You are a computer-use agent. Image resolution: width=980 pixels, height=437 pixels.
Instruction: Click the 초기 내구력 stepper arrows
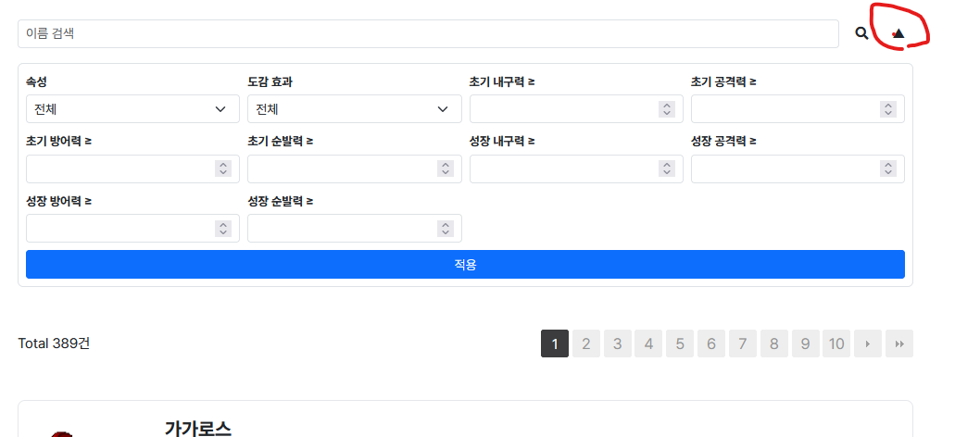pyautogui.click(x=666, y=109)
